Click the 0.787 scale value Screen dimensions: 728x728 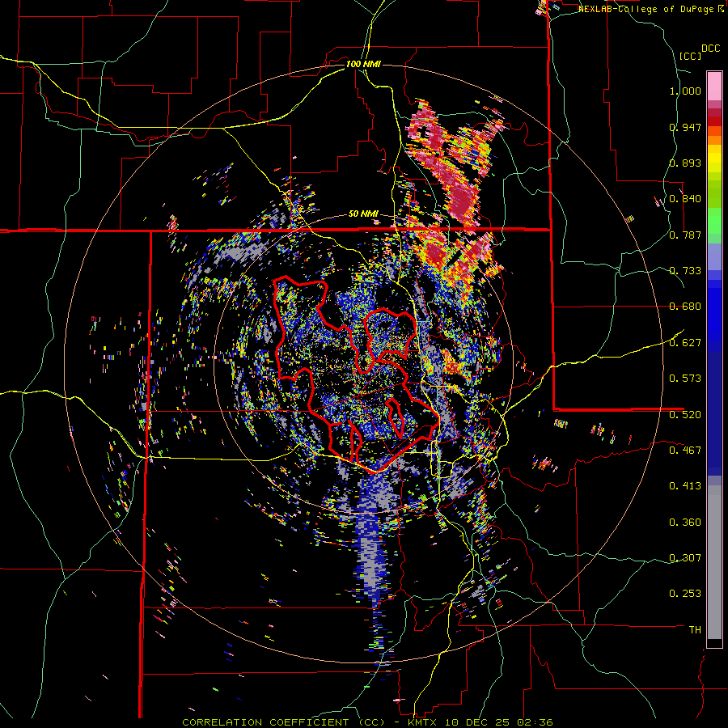click(685, 235)
